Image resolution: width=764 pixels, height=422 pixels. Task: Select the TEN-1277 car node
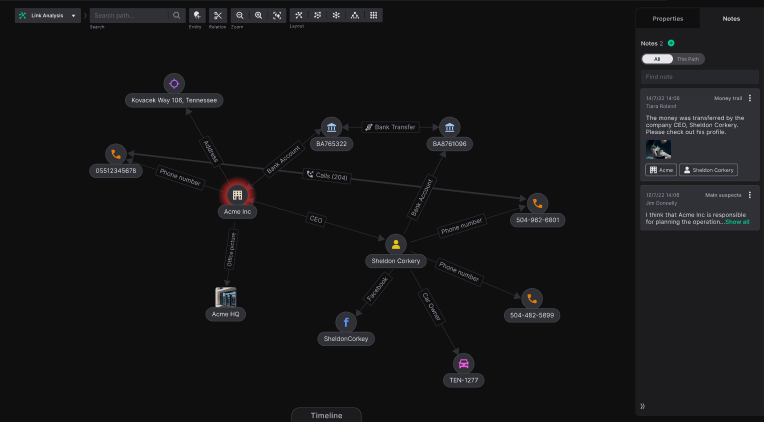[x=463, y=364]
